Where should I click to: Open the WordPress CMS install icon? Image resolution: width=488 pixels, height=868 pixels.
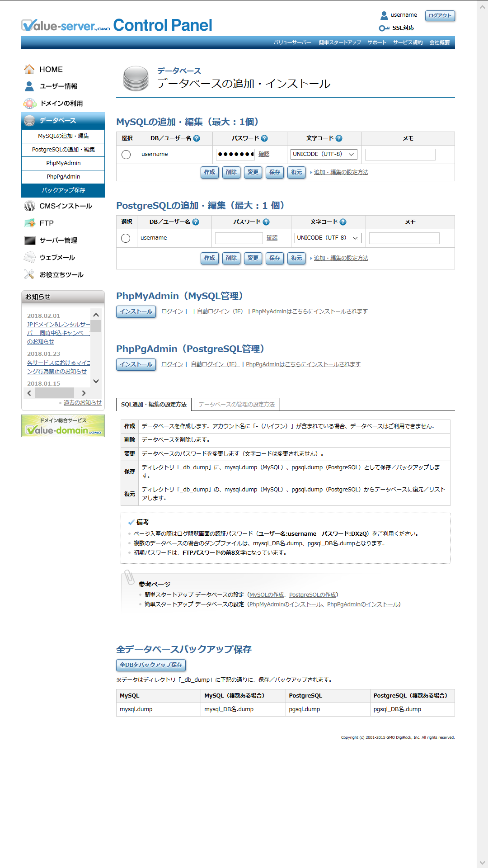(29, 206)
